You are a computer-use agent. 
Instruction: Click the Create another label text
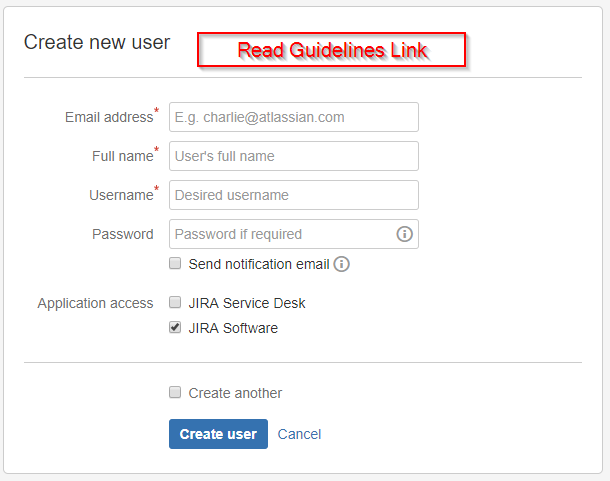click(235, 393)
